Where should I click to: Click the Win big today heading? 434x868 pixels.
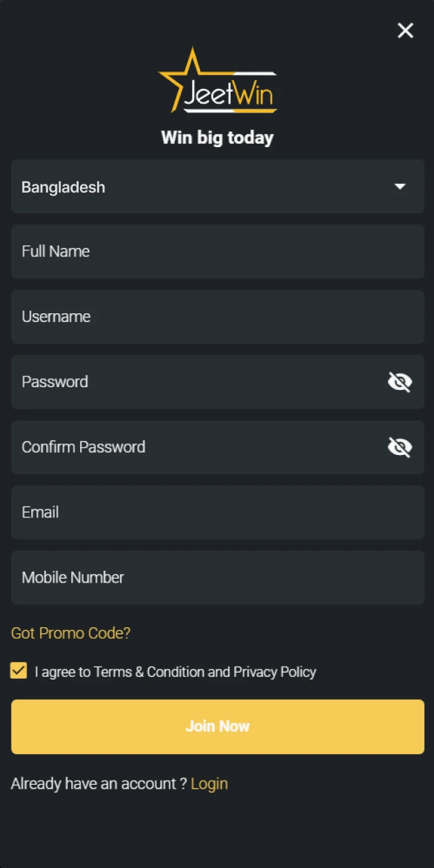click(217, 137)
